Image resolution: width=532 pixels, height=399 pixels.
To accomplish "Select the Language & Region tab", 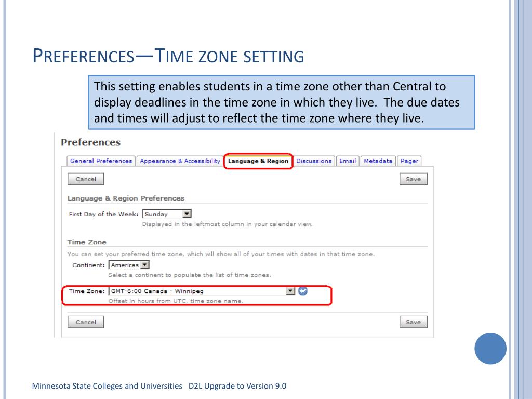I will coord(258,161).
